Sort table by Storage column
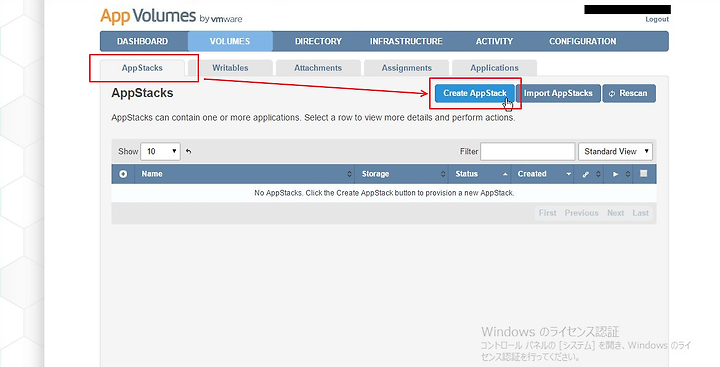This screenshot has height=367, width=720. pyautogui.click(x=401, y=174)
